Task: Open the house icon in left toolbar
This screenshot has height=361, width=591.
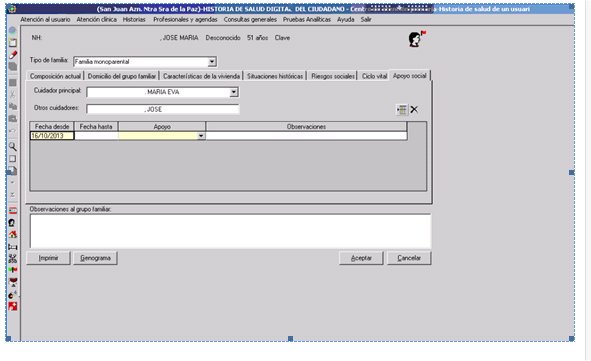Action: (13, 234)
